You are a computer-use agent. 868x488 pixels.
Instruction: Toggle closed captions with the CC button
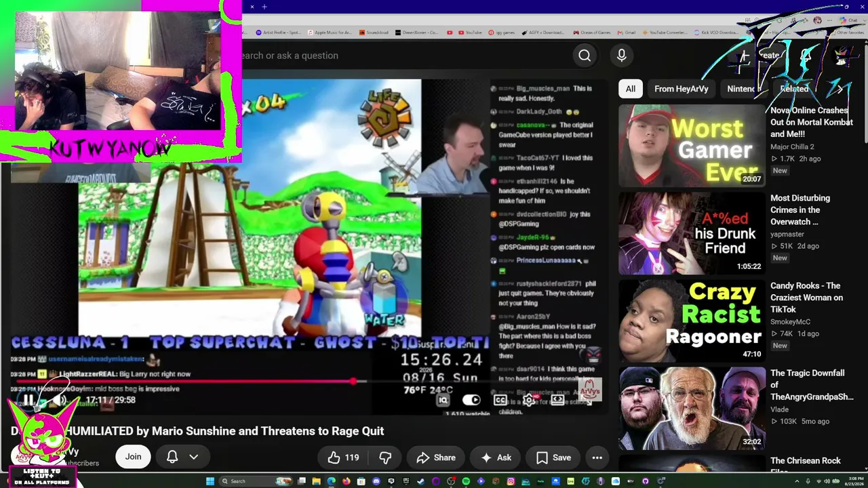pos(500,400)
